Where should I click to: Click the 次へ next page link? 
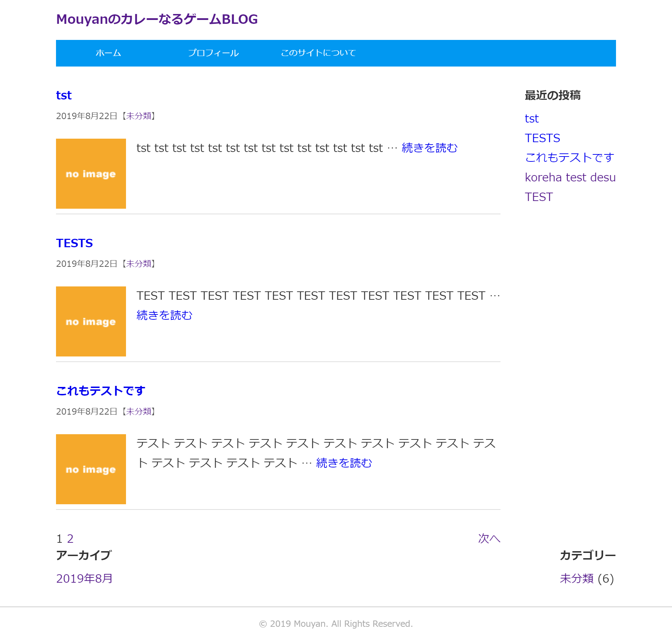pyautogui.click(x=489, y=539)
